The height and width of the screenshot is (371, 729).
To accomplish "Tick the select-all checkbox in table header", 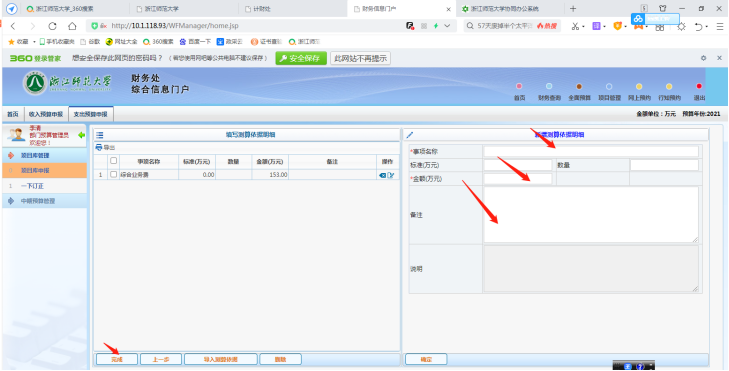I will 113,161.
